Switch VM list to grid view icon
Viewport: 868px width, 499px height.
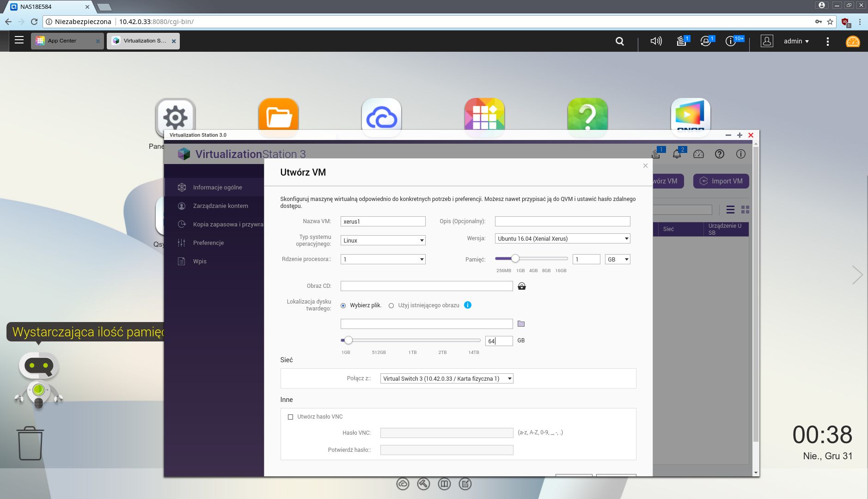tap(745, 210)
